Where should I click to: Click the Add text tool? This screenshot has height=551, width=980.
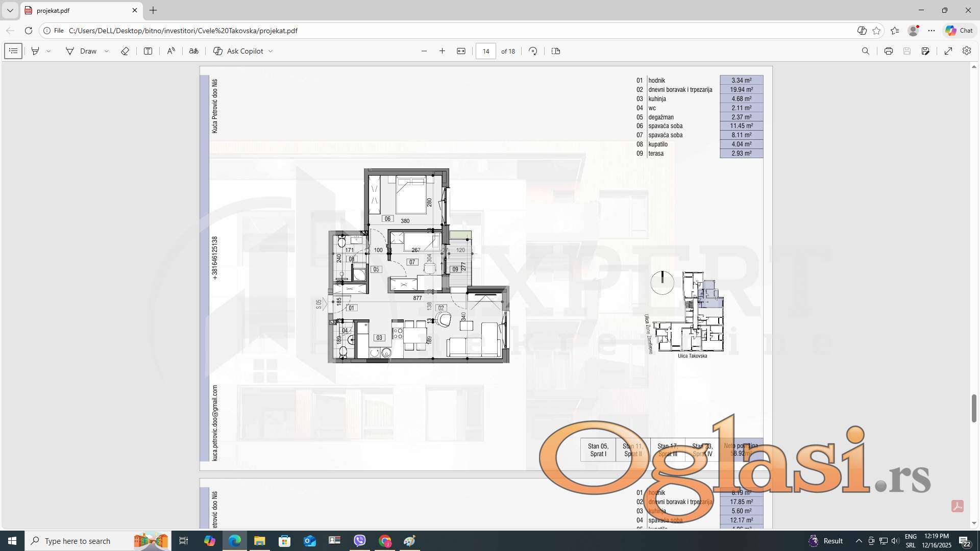click(148, 51)
